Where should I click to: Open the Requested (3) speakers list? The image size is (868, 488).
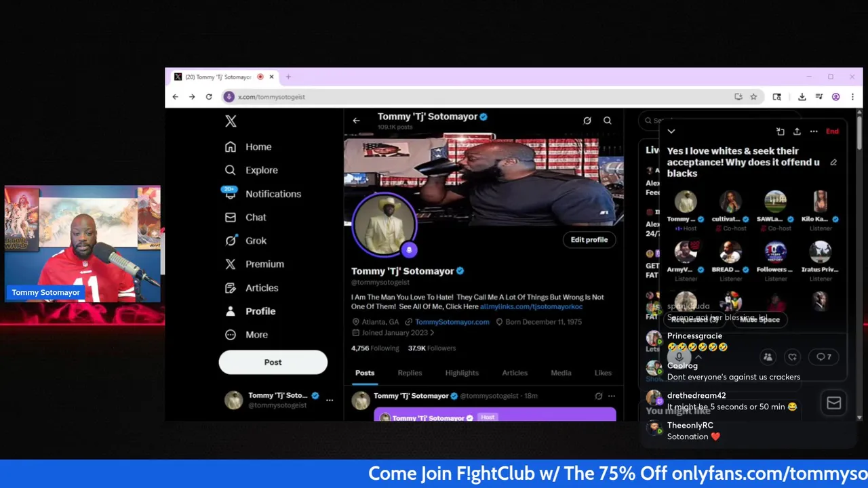coord(694,319)
